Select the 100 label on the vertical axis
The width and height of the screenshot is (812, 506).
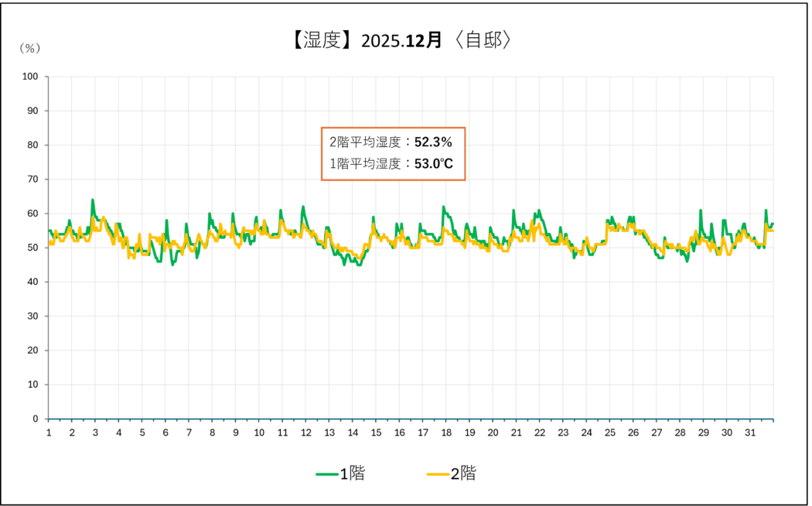coord(30,77)
